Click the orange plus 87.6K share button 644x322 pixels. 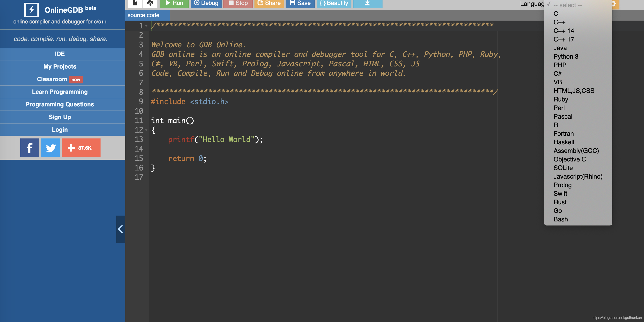[x=81, y=148]
